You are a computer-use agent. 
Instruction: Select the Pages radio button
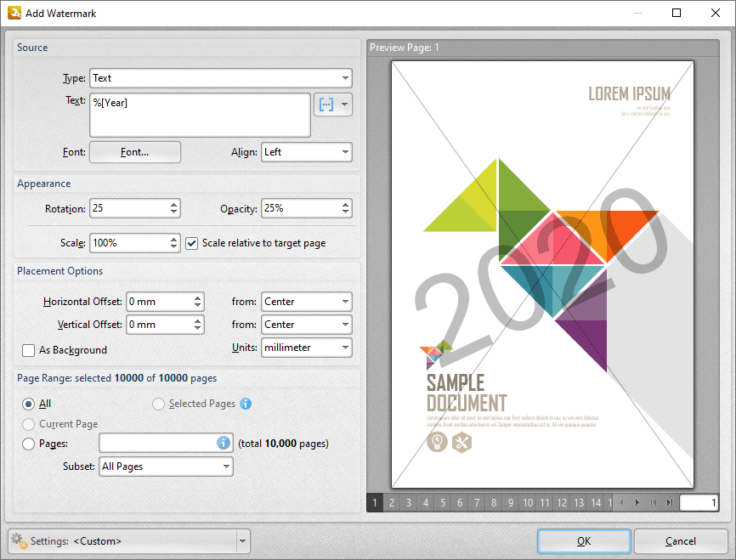(29, 444)
